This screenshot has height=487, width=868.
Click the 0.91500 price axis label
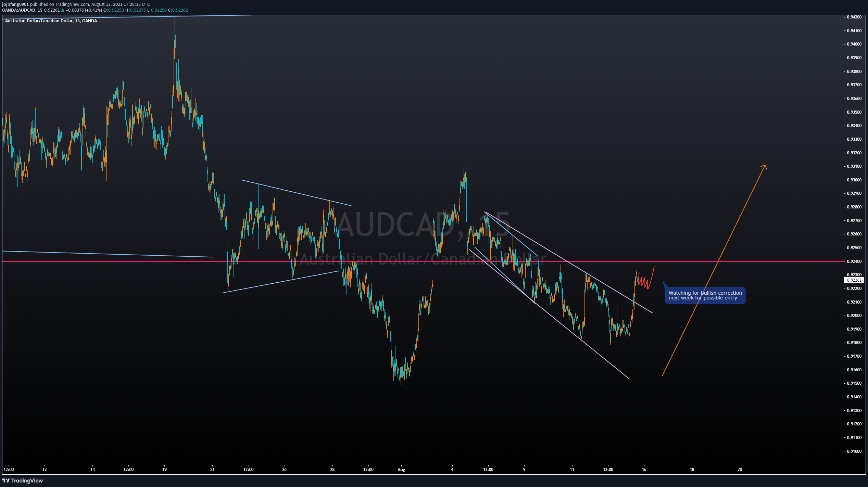coord(854,383)
